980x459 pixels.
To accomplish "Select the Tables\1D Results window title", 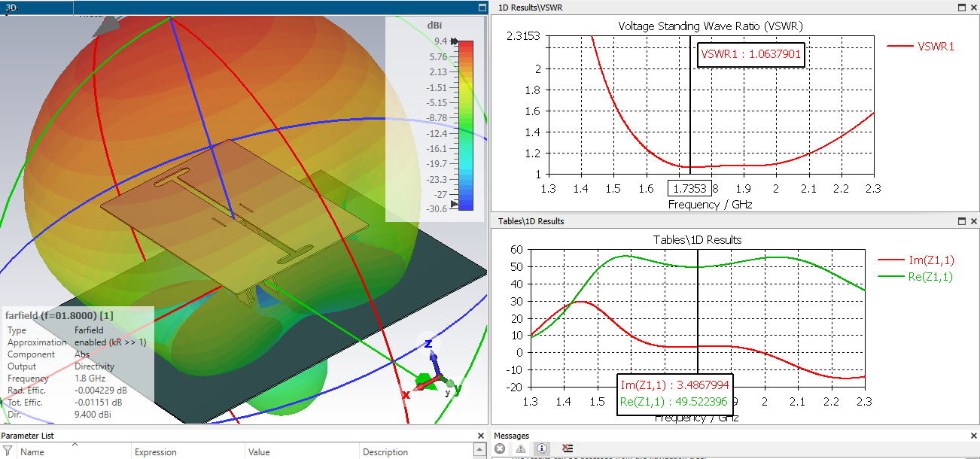I will pos(531,221).
